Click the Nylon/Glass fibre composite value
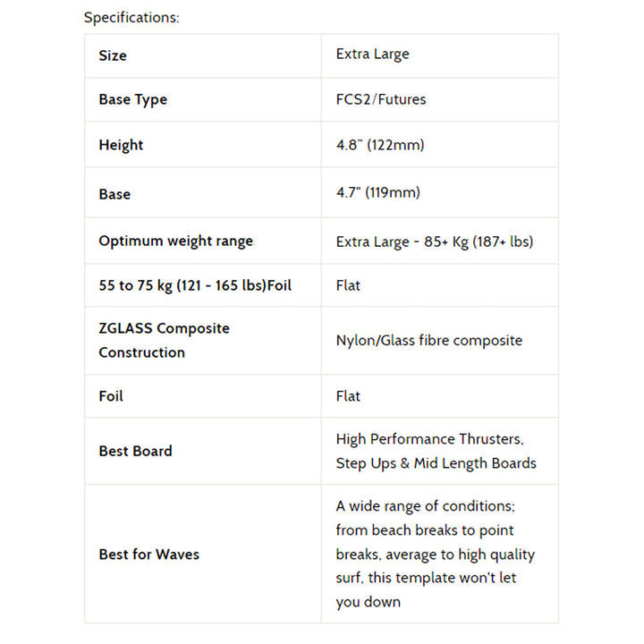Image resolution: width=644 pixels, height=644 pixels. pos(429,341)
